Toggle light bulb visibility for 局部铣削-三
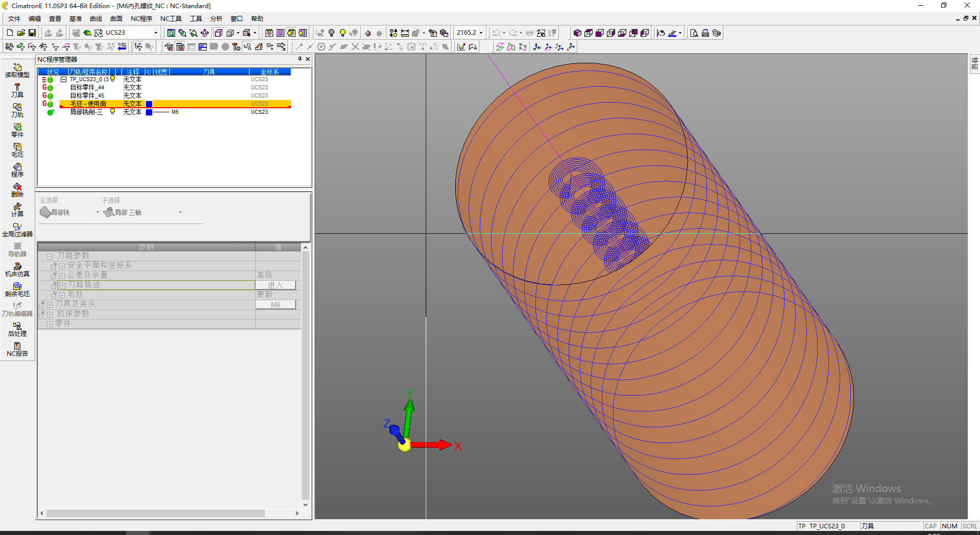This screenshot has width=980, height=535. [113, 112]
